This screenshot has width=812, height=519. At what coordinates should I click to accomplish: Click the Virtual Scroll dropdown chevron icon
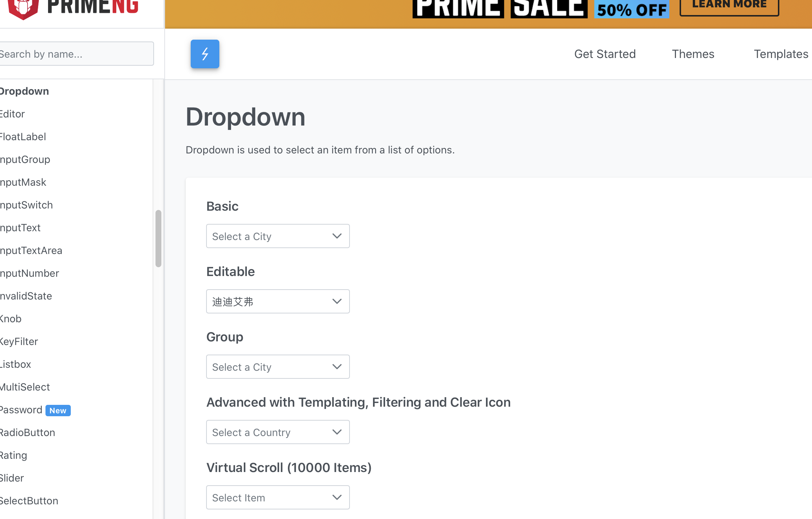coord(337,497)
